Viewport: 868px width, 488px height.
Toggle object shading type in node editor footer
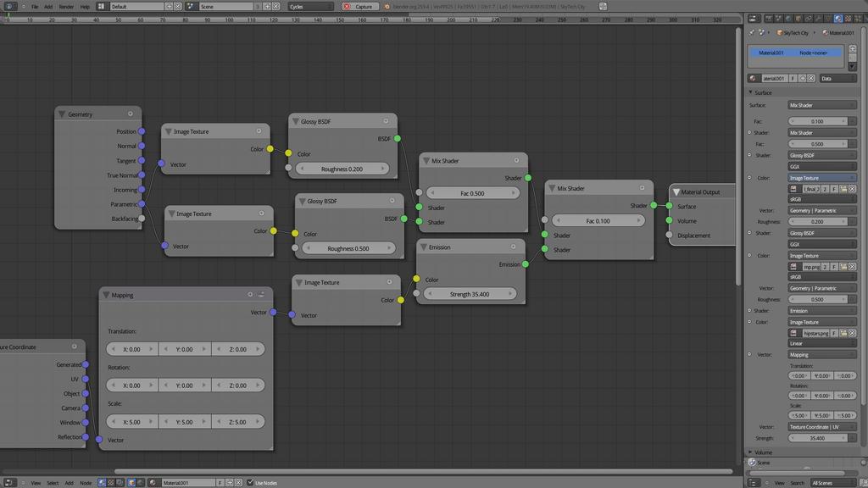click(131, 482)
